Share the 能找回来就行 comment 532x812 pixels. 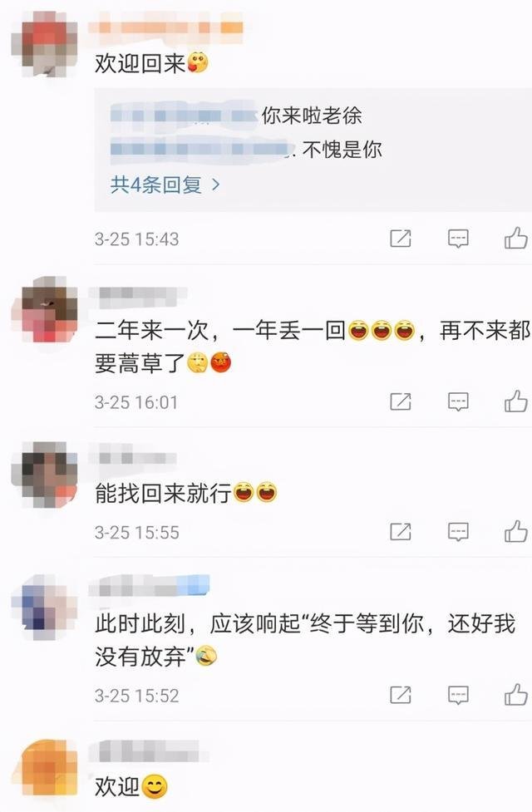pyautogui.click(x=401, y=531)
